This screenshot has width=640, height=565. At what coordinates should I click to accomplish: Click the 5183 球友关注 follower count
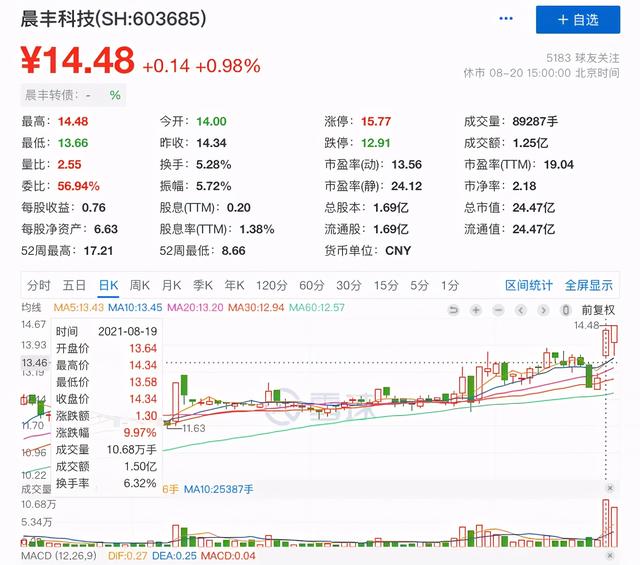tap(583, 58)
